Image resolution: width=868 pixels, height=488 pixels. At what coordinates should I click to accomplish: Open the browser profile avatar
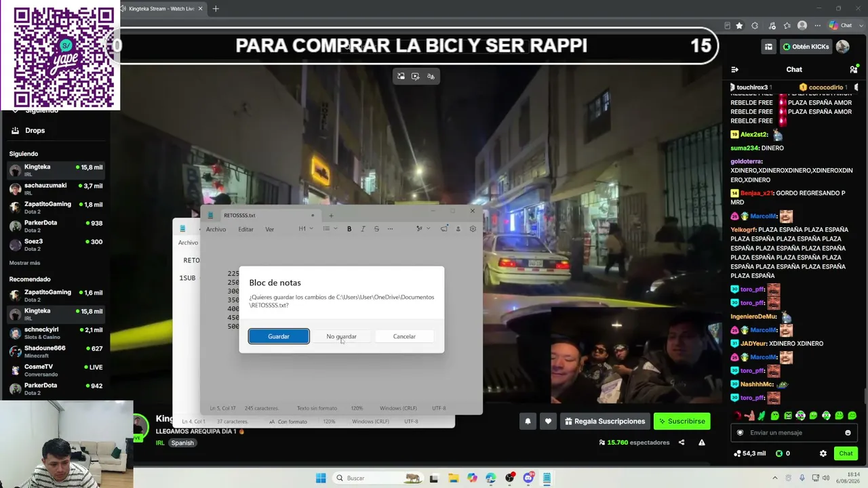coord(802,26)
